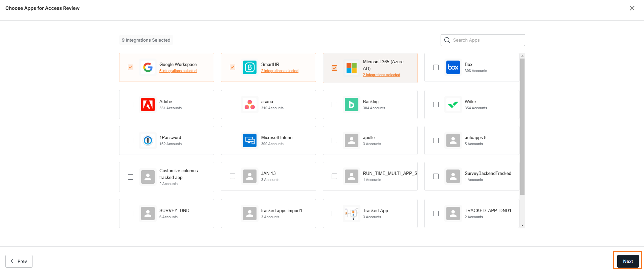The image size is (644, 270).
Task: Click the Google Workspace logo icon
Action: tap(148, 67)
